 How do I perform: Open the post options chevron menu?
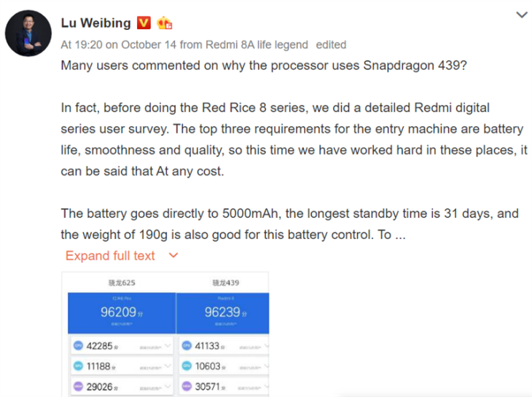(x=521, y=15)
